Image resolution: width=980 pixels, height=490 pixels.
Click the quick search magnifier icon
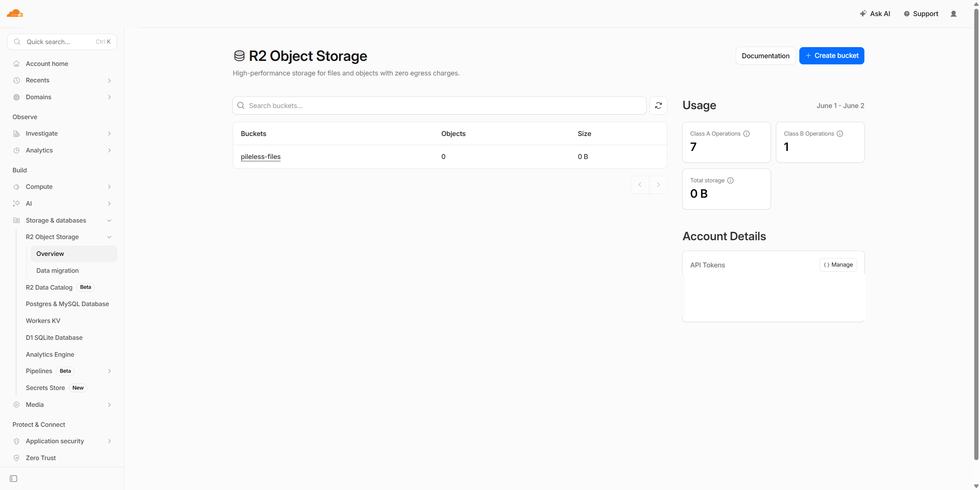point(17,42)
